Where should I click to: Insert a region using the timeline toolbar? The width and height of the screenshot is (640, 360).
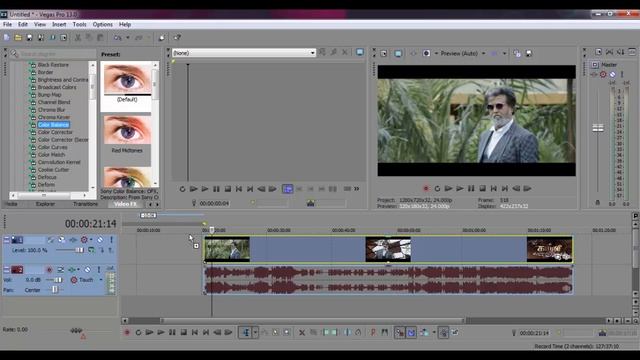(384, 333)
